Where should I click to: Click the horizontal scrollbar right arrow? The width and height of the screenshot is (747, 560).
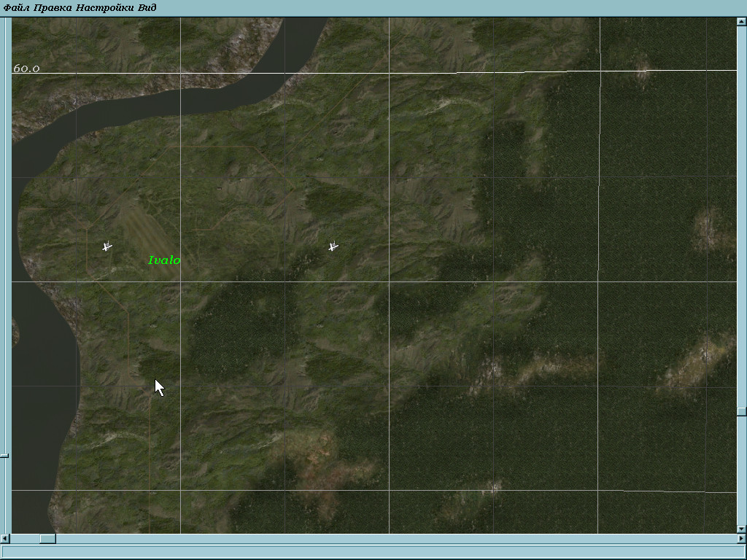(x=742, y=539)
